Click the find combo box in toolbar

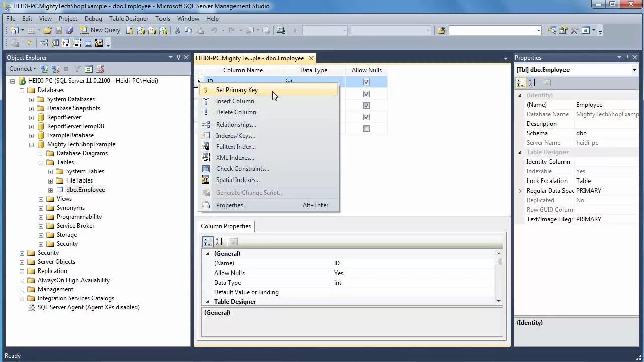tap(495, 30)
